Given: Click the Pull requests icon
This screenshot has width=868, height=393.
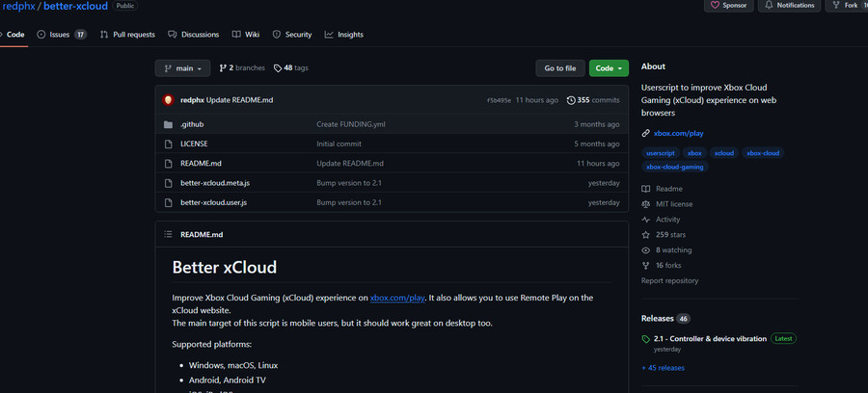Looking at the screenshot, I should pos(104,35).
